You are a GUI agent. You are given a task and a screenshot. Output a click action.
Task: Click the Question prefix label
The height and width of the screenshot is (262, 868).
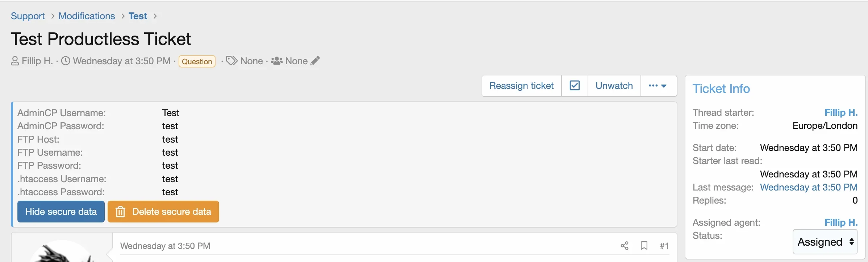point(197,61)
